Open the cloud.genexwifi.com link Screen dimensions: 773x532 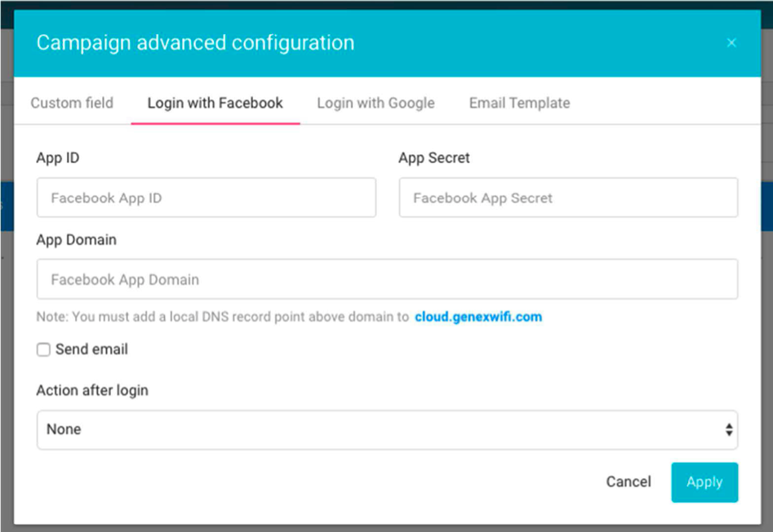(478, 317)
